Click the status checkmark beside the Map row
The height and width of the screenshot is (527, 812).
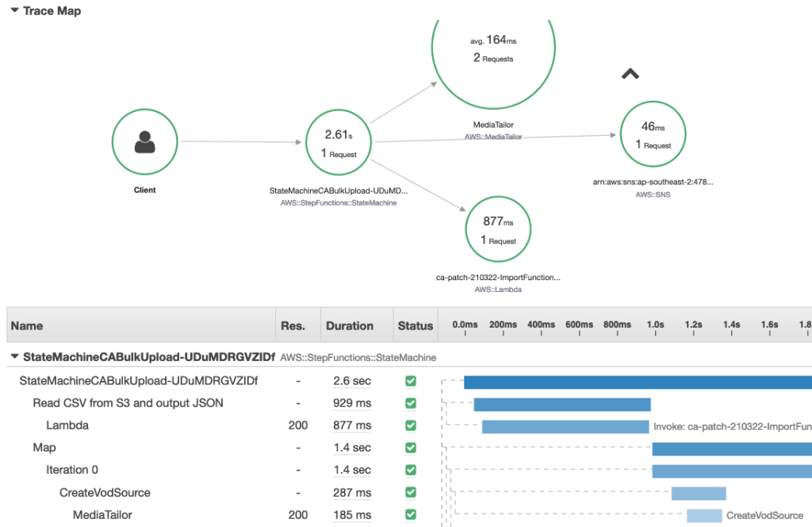tap(411, 448)
